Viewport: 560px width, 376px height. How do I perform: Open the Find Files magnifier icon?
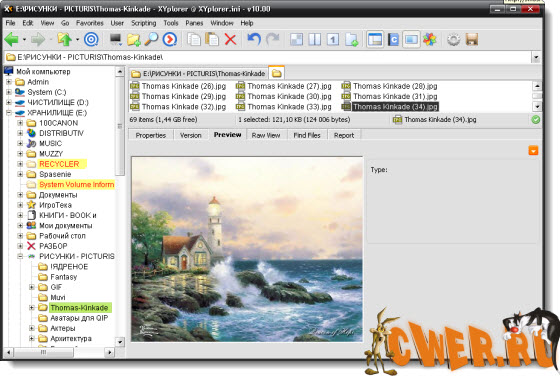coord(151,39)
